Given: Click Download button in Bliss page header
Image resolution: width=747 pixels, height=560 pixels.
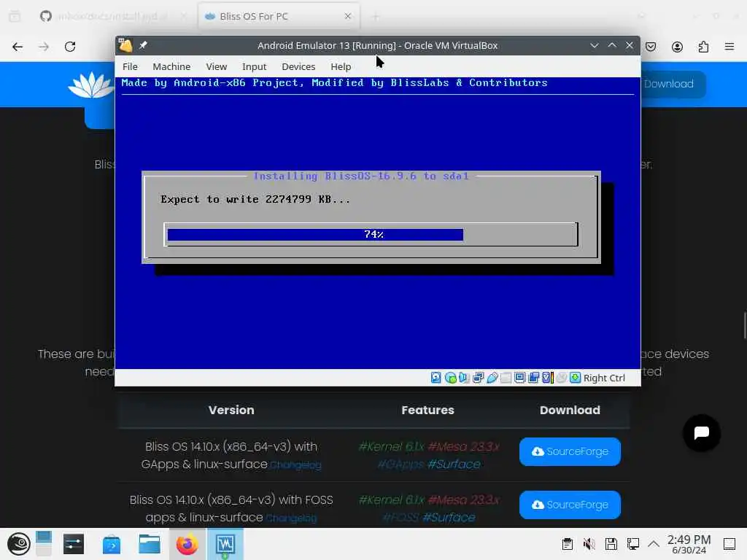Looking at the screenshot, I should click(668, 84).
